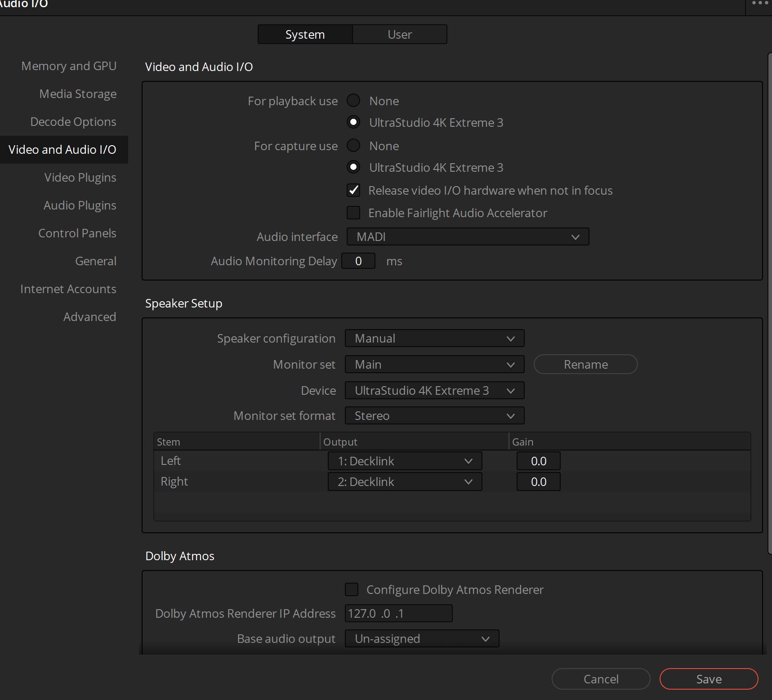Viewport: 772px width, 700px height.
Task: Click the Cancel button
Action: coord(601,679)
